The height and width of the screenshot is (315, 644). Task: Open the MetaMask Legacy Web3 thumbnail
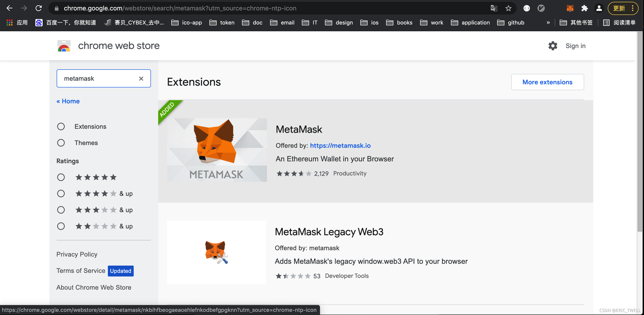[216, 252]
